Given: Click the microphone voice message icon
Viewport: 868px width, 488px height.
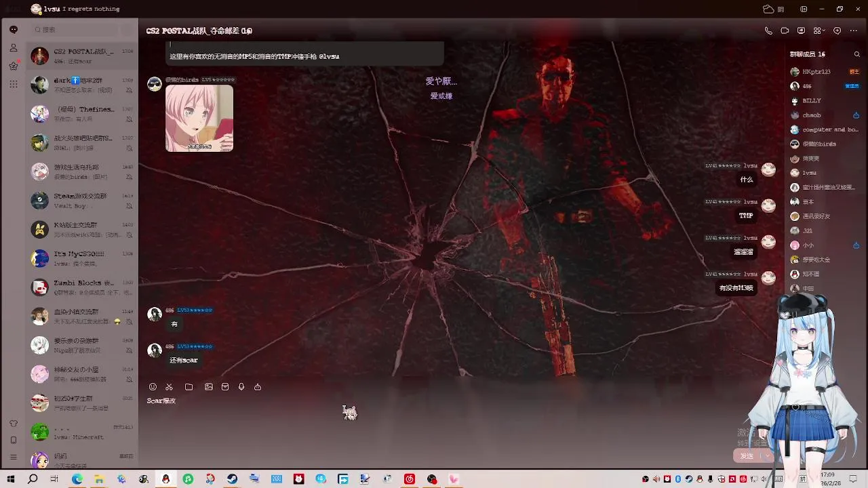Looking at the screenshot, I should click(x=241, y=387).
